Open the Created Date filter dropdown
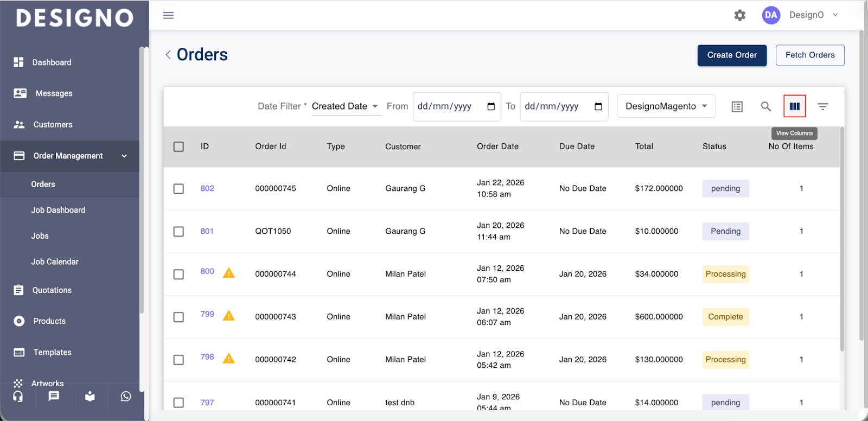Screen dimensions: 868x421 click(345, 106)
